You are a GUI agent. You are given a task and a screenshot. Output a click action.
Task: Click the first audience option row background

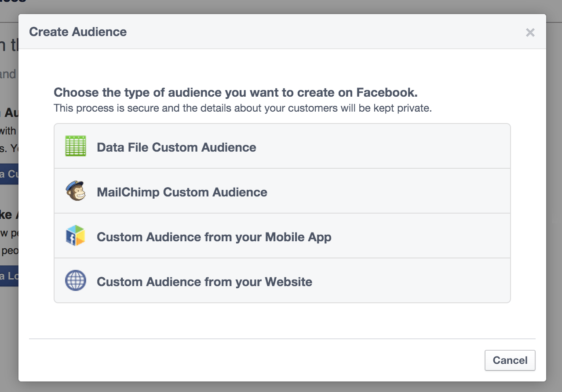pyautogui.click(x=374, y=145)
